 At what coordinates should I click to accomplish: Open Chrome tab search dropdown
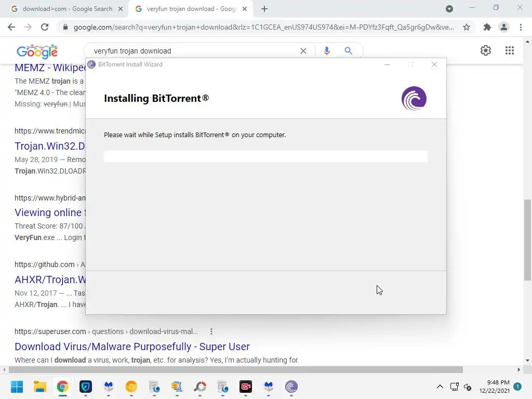pos(449,9)
